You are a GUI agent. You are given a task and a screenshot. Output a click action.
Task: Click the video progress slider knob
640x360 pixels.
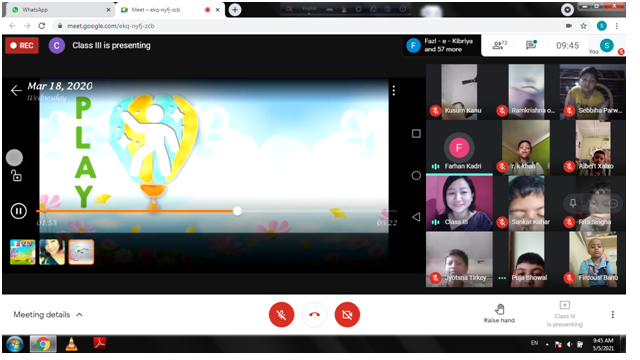pyautogui.click(x=237, y=211)
